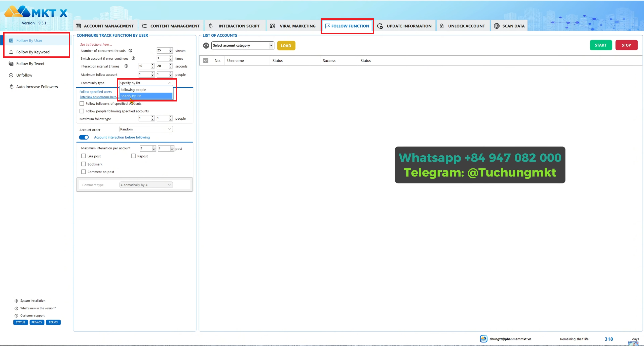Screen dimensions: 644x346
Task: Click the Interaction Script hand icon
Action: (x=211, y=26)
